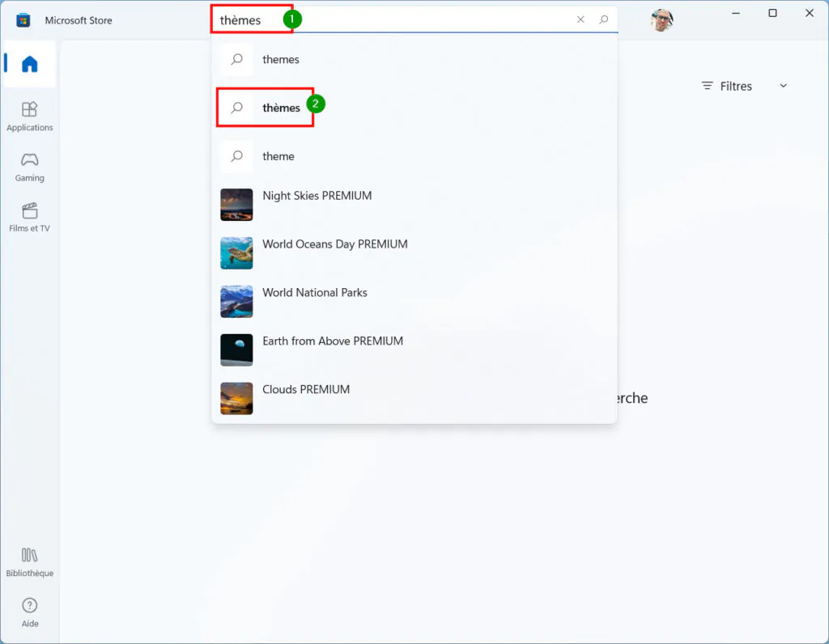Open the user profile avatar
This screenshot has width=829, height=644.
tap(661, 20)
